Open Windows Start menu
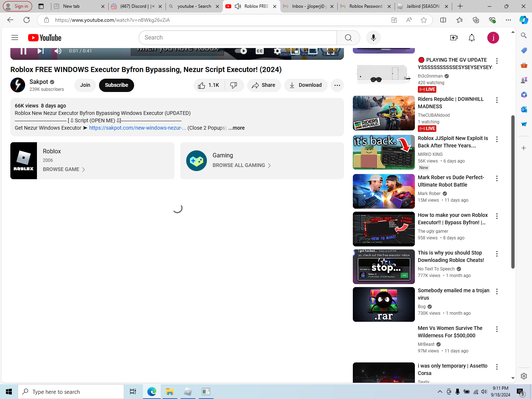This screenshot has height=399, width=532. click(x=9, y=392)
